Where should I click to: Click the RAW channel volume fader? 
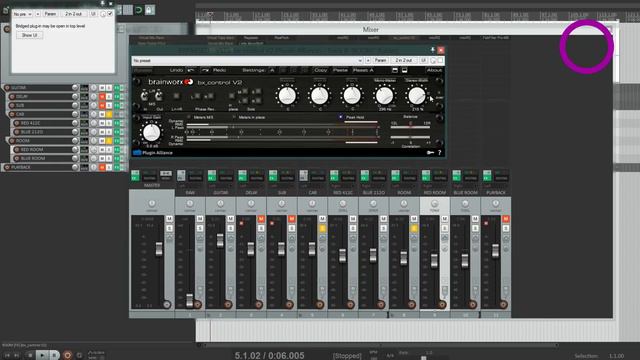pos(189,300)
